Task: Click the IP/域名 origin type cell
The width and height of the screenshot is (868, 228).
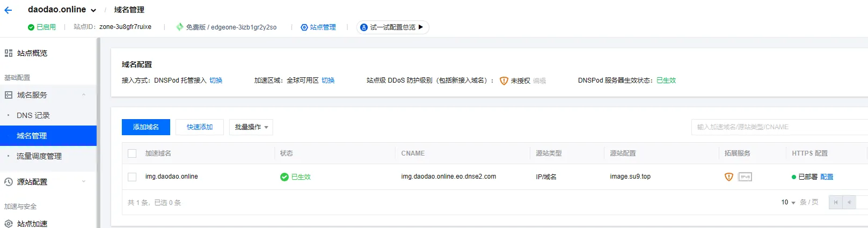Action: 546,177
